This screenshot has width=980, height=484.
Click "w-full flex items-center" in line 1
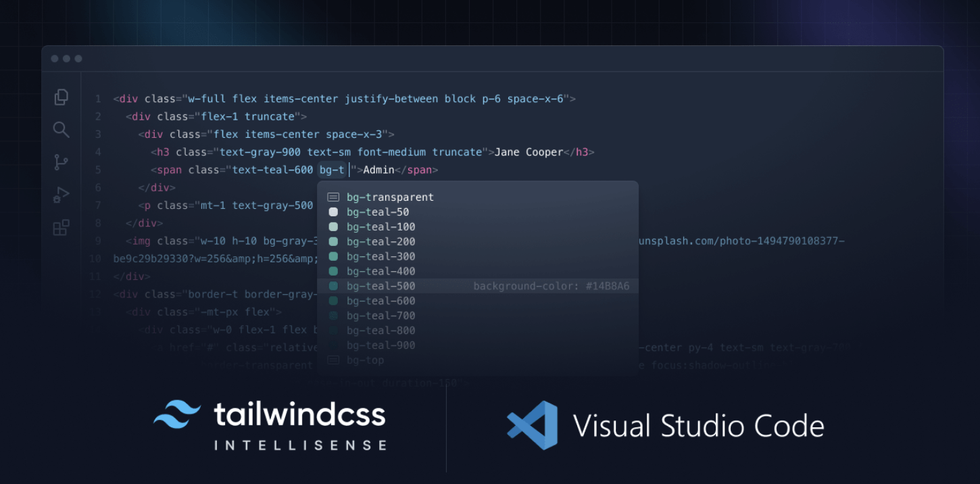click(x=264, y=99)
